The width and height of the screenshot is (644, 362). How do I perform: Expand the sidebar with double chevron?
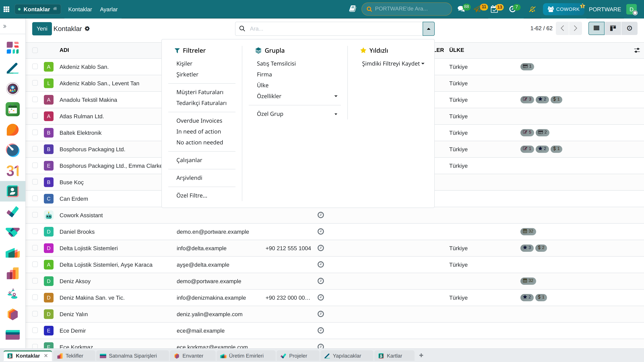[5, 26]
